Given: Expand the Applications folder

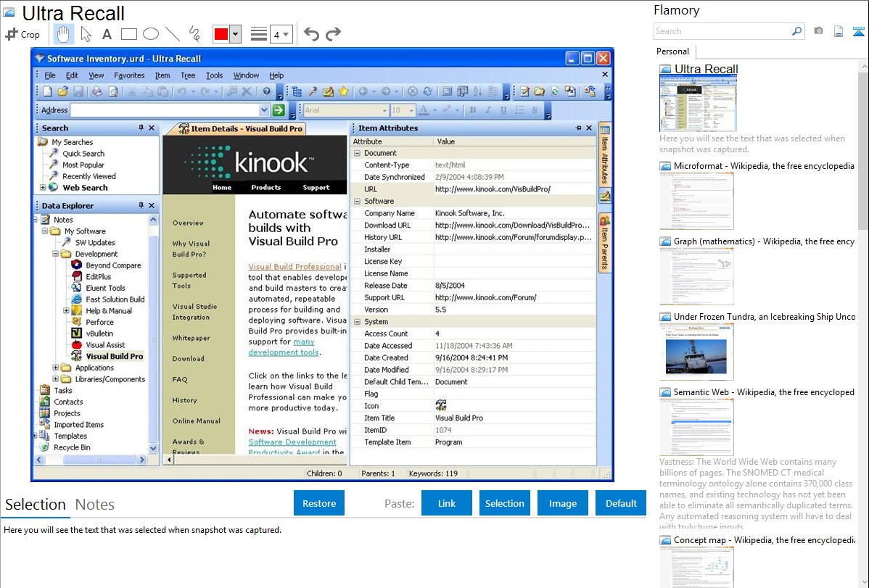Looking at the screenshot, I should coord(55,368).
